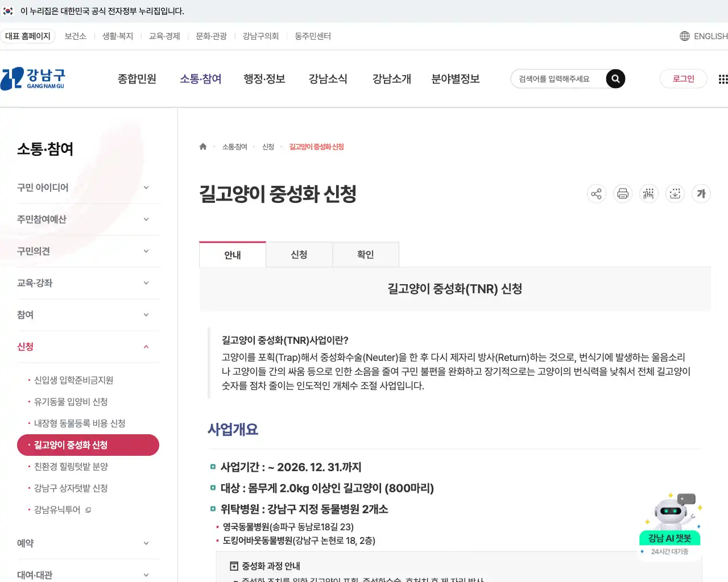Open the 강남소개 main menu
Viewport: 728px width, 582px height.
[x=392, y=79]
